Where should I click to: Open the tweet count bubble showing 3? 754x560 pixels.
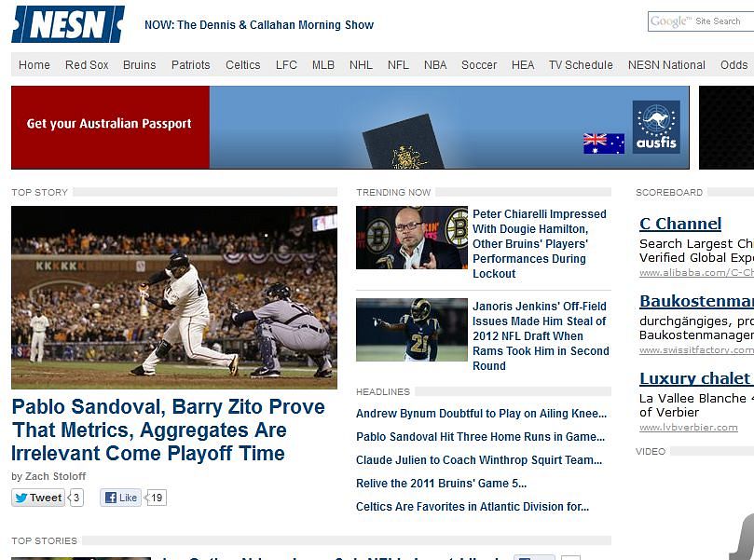coord(76,498)
